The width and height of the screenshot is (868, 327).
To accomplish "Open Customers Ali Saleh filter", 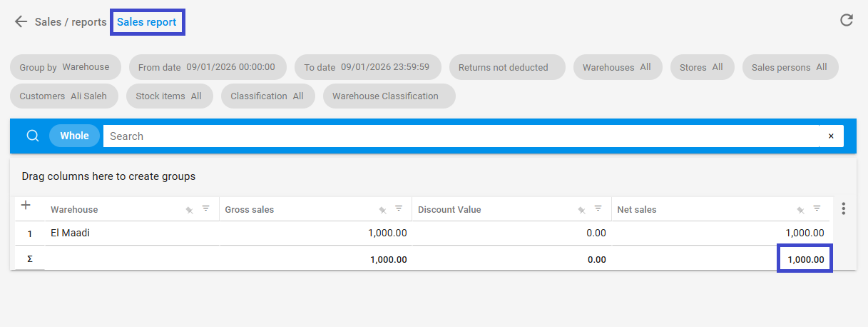I will point(64,96).
